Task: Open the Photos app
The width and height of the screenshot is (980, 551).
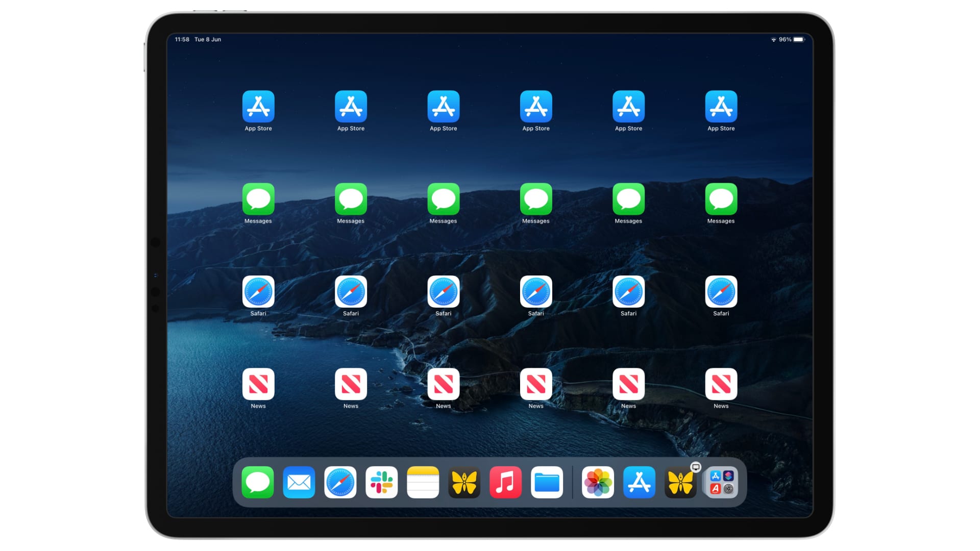Action: [x=598, y=482]
